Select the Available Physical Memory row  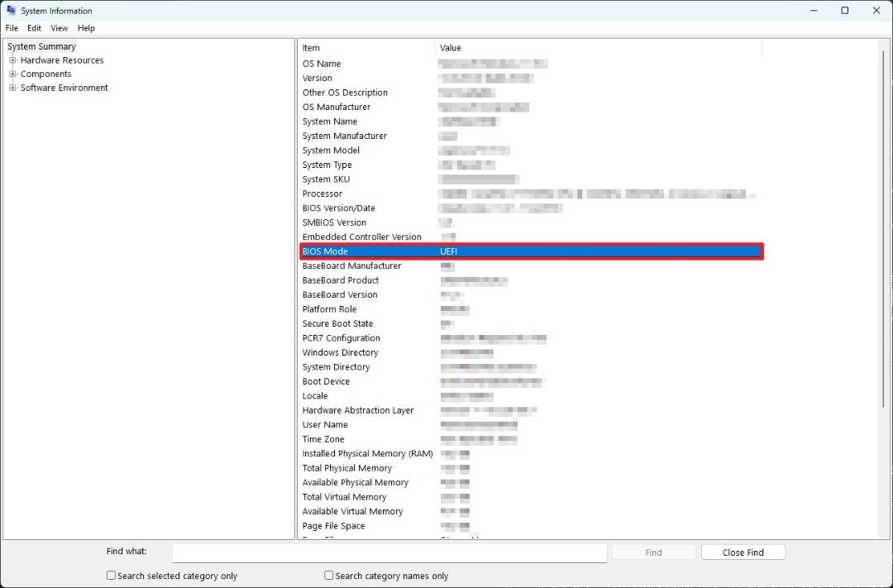click(531, 483)
